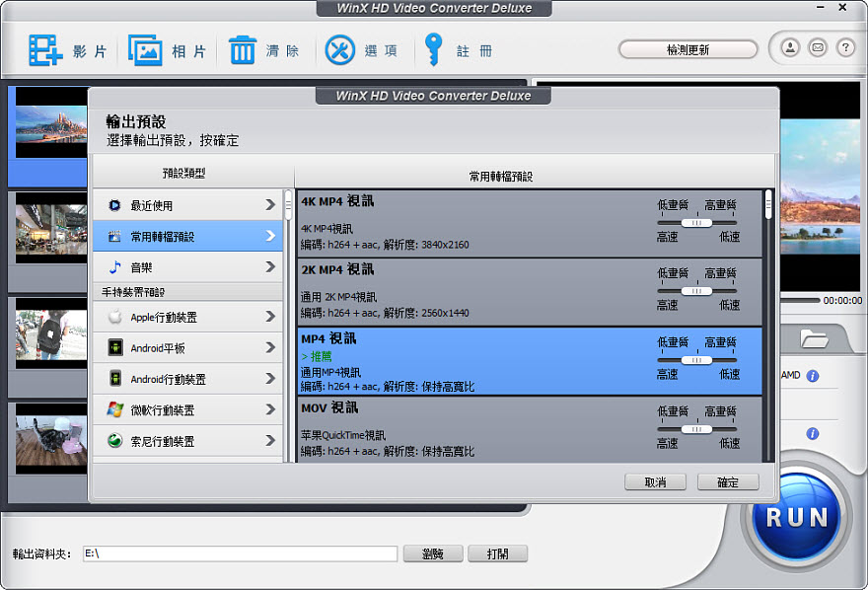Click the 相片 photo icon in toolbar
The height and width of the screenshot is (590, 868).
coord(145,50)
